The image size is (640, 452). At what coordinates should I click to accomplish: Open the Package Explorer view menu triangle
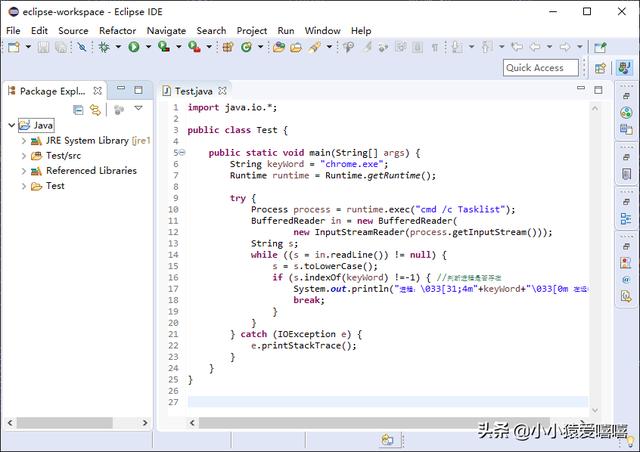click(x=138, y=108)
